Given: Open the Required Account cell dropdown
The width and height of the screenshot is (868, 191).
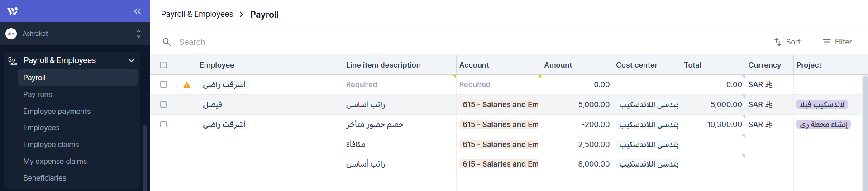Looking at the screenshot, I should [498, 84].
